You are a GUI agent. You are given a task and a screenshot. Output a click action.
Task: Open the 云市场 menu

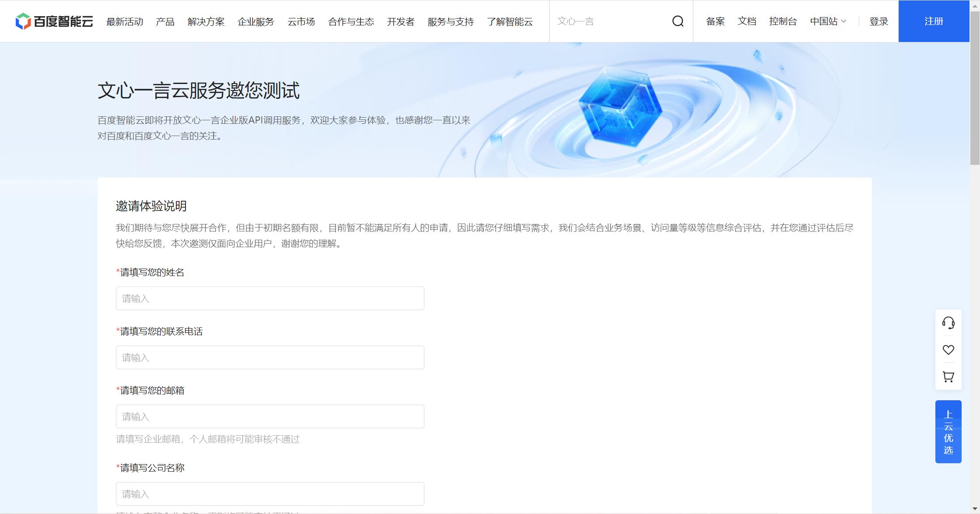click(x=301, y=21)
